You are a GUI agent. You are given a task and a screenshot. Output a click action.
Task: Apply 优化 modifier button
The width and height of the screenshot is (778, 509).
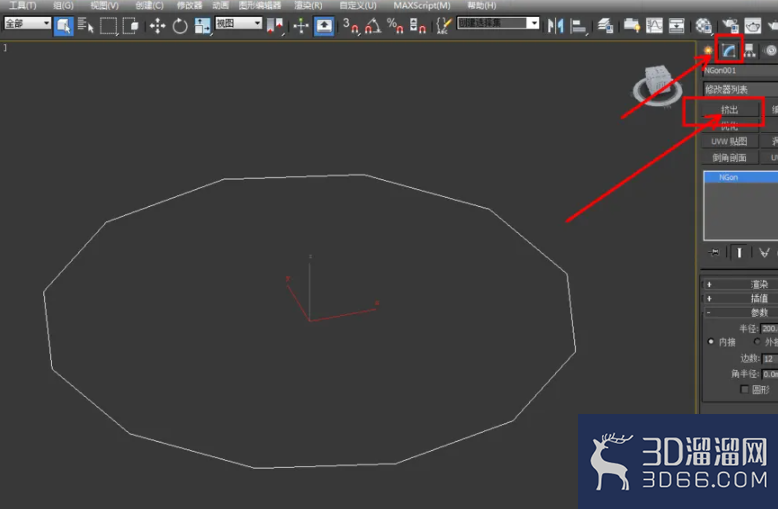coord(729,126)
